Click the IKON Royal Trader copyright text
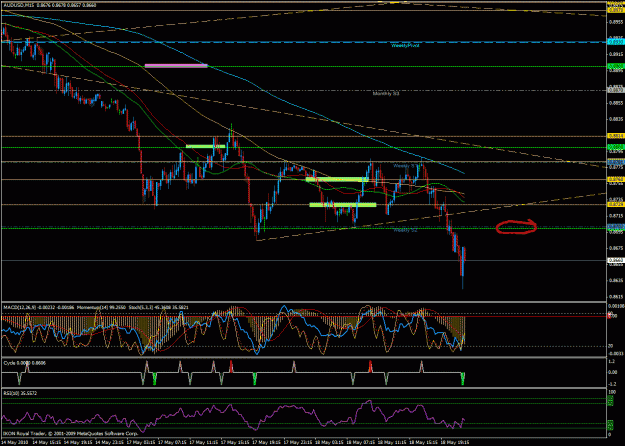The width and height of the screenshot is (625, 446). pyautogui.click(x=71, y=433)
